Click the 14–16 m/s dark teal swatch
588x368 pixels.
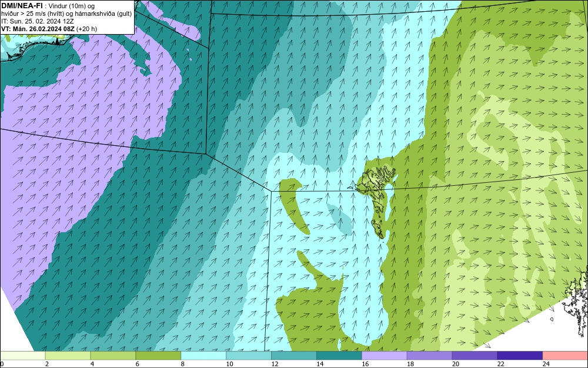point(339,356)
